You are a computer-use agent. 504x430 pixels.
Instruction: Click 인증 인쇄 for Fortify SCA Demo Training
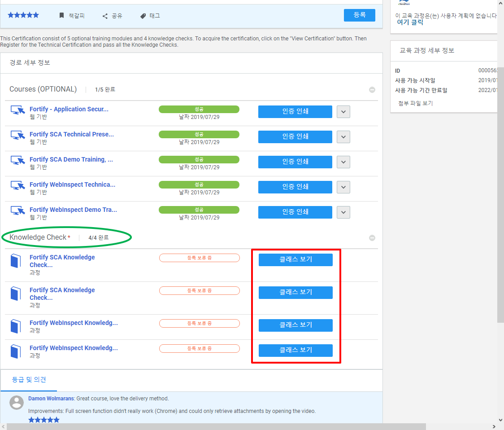[x=295, y=162]
